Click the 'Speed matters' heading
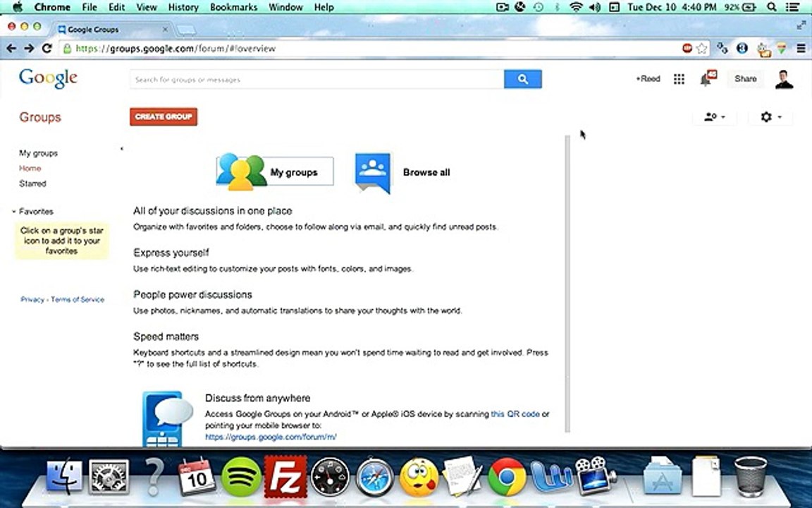 coord(166,337)
